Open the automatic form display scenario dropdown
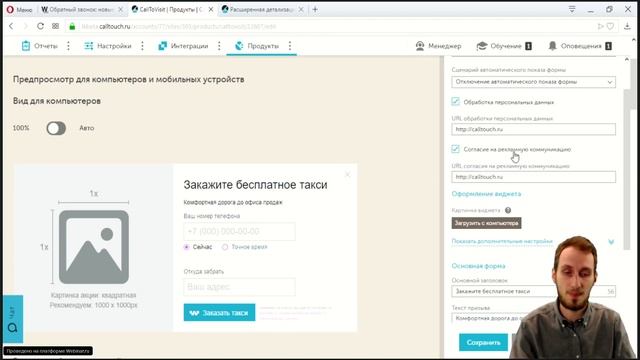 [533, 82]
